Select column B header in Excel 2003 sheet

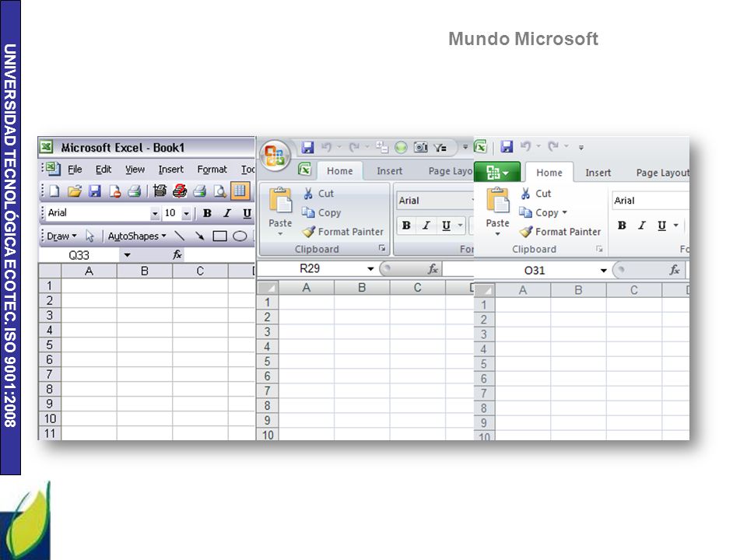tap(145, 271)
